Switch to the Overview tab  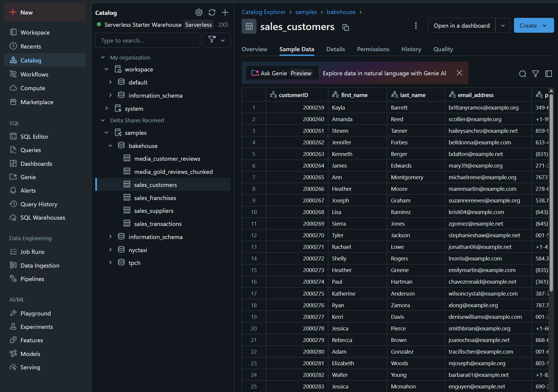(254, 49)
